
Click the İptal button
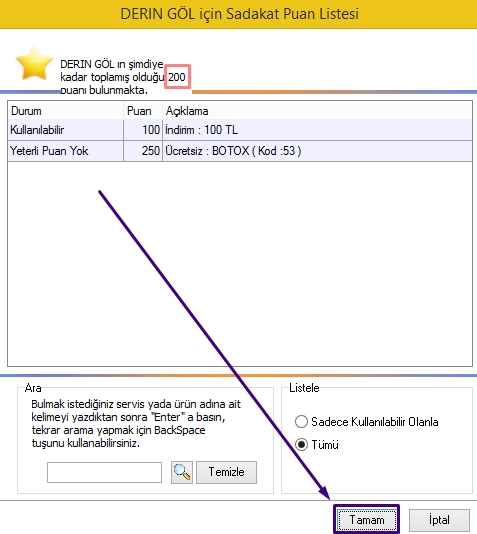pos(439,520)
